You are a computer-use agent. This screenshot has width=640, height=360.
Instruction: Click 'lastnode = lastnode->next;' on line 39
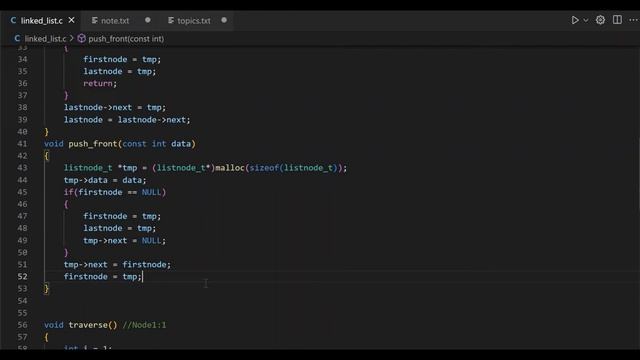pyautogui.click(x=127, y=120)
